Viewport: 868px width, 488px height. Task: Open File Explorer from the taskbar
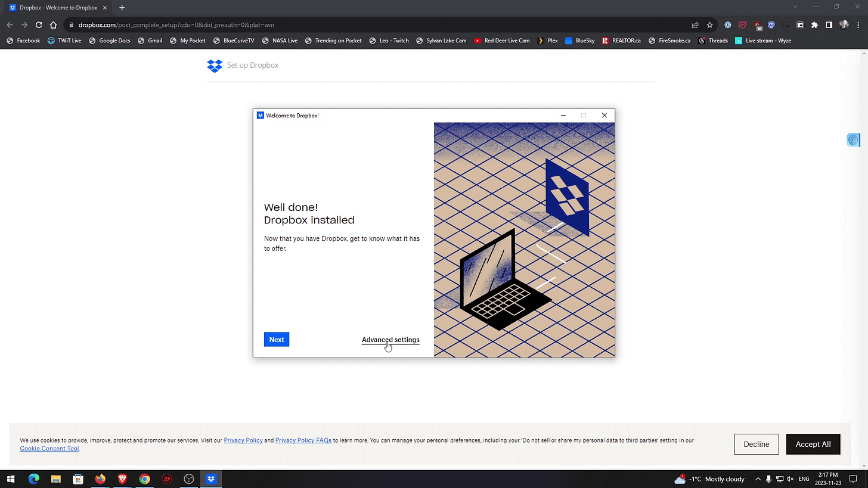(x=55, y=479)
